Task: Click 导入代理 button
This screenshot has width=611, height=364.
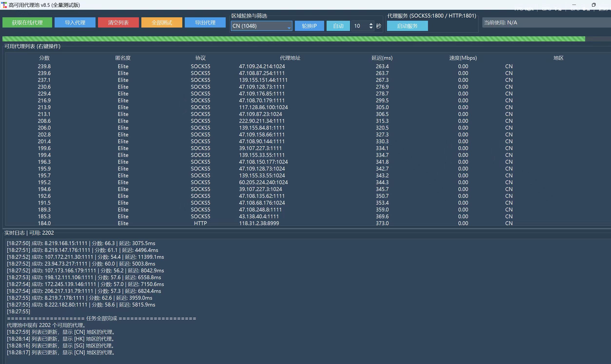Action: (75, 23)
